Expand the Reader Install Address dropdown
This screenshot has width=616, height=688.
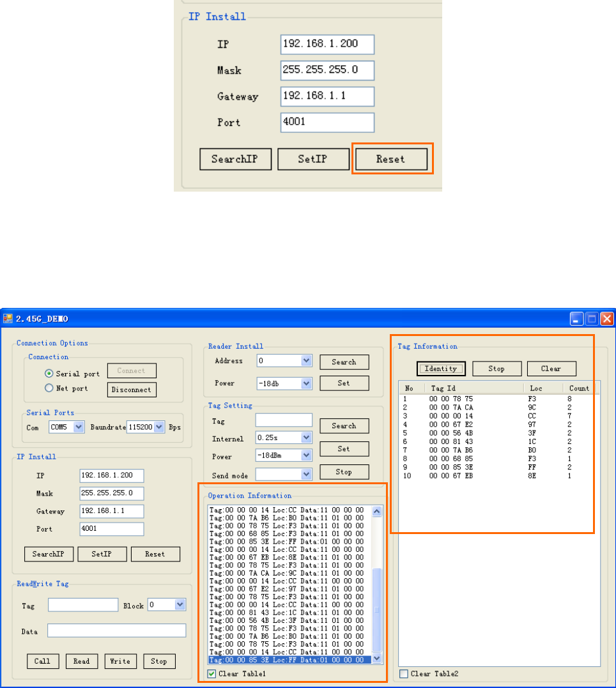point(307,361)
